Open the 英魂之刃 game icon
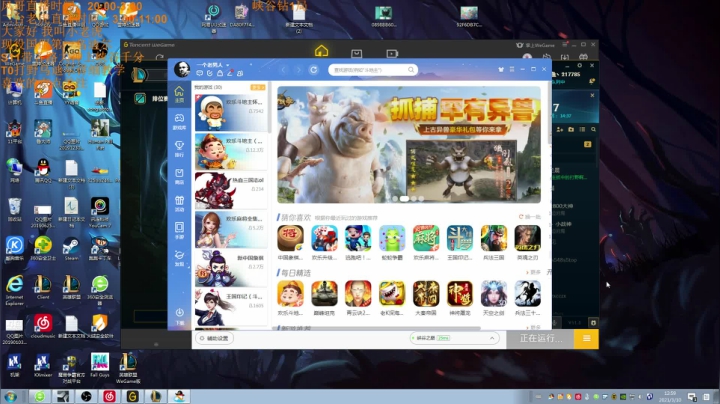The image size is (720, 404). point(528,238)
